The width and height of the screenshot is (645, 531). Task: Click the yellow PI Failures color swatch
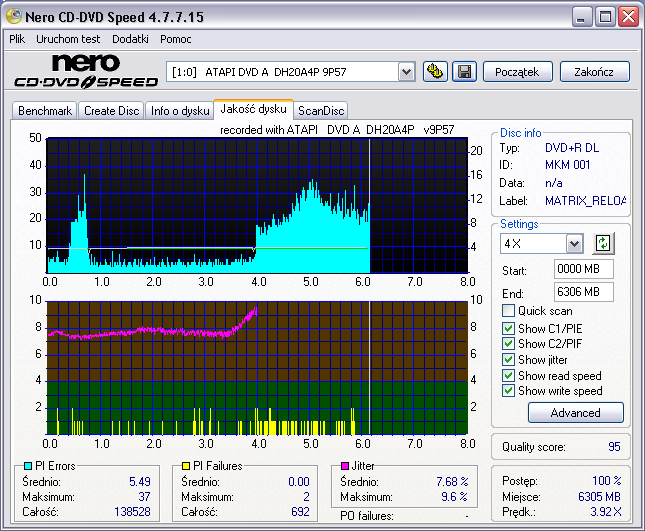pyautogui.click(x=186, y=466)
